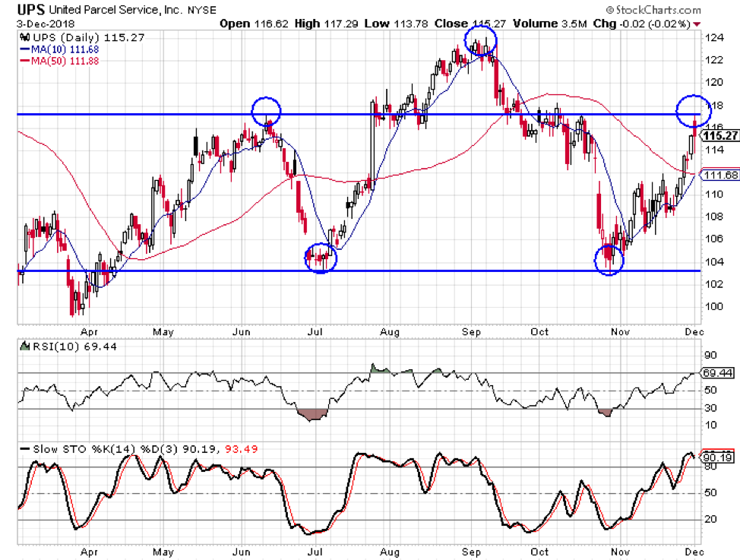Click the NYSE exchange label

click(202, 10)
